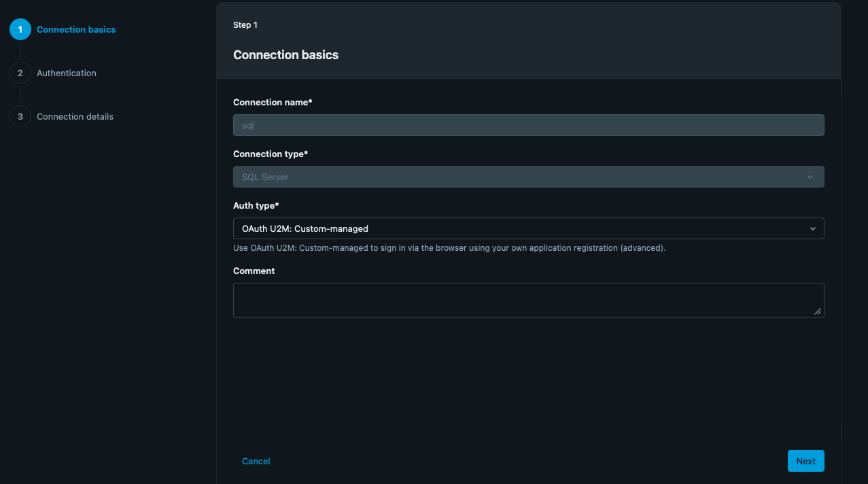Click the Comment field label
868x484 pixels.
(x=254, y=271)
